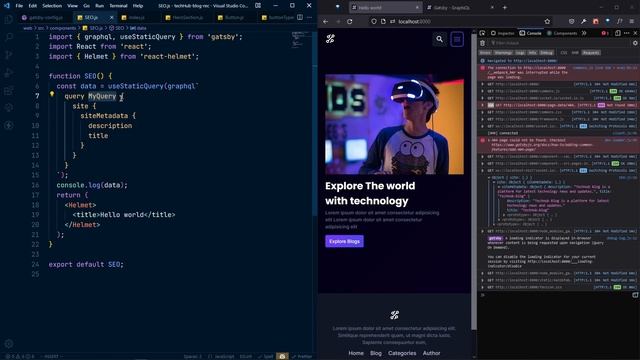
Task: Click the Categories footer link
Action: pyautogui.click(x=402, y=353)
